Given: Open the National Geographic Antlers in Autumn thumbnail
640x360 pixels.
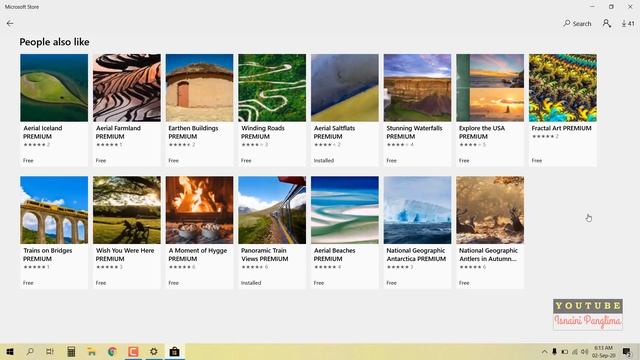Looking at the screenshot, I should click(x=490, y=210).
